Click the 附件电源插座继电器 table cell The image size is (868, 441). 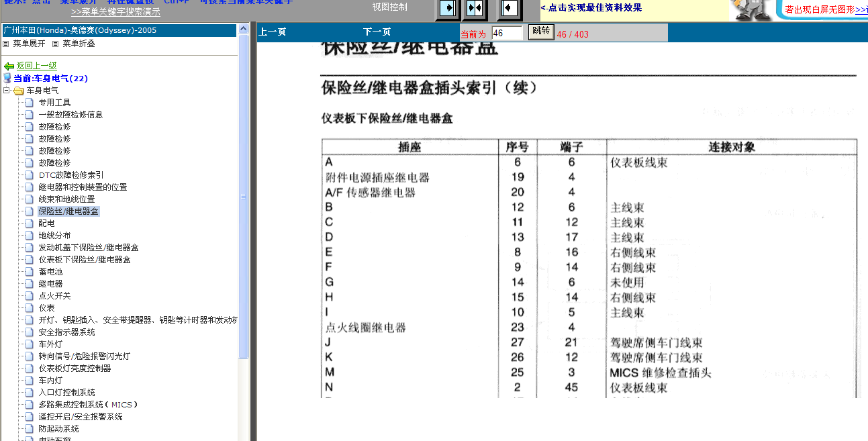(377, 178)
